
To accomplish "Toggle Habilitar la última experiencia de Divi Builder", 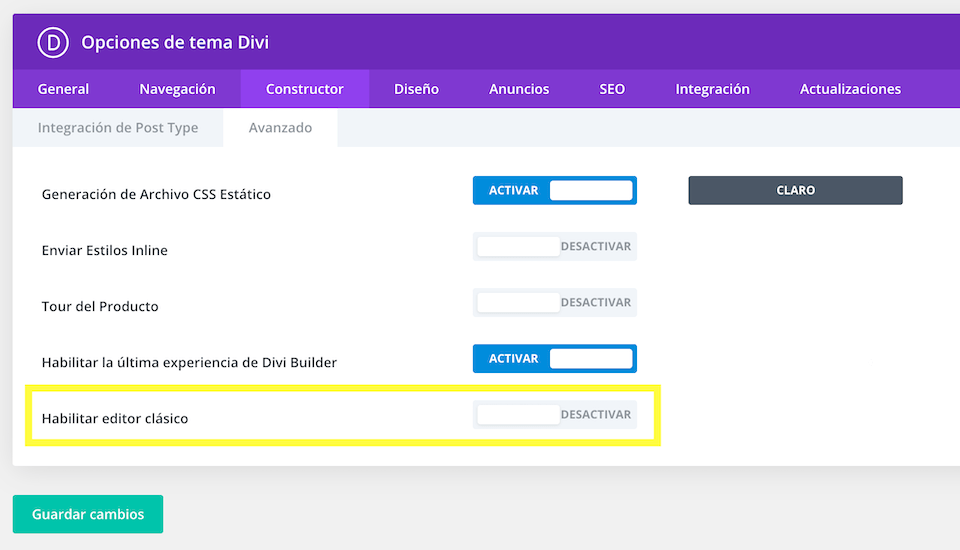I will [555, 358].
